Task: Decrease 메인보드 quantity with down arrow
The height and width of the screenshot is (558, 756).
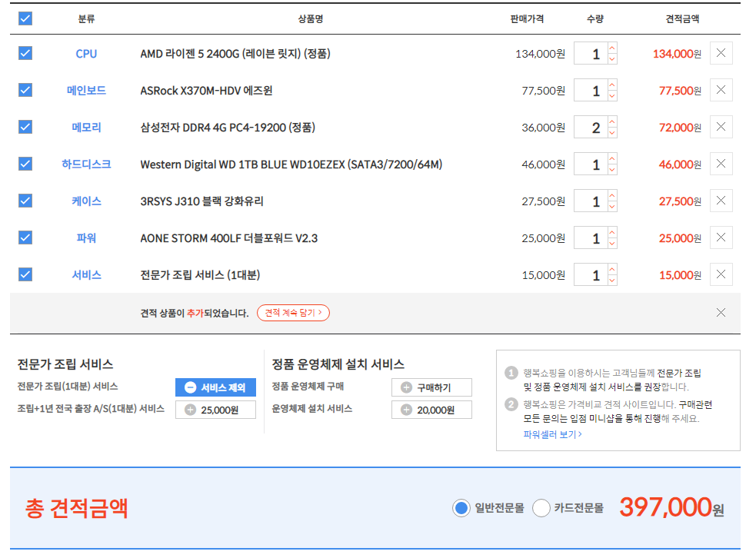Action: pos(612,96)
